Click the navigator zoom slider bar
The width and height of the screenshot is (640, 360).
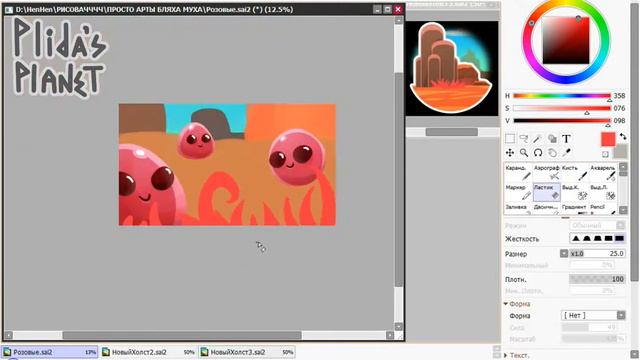[x=452, y=132]
